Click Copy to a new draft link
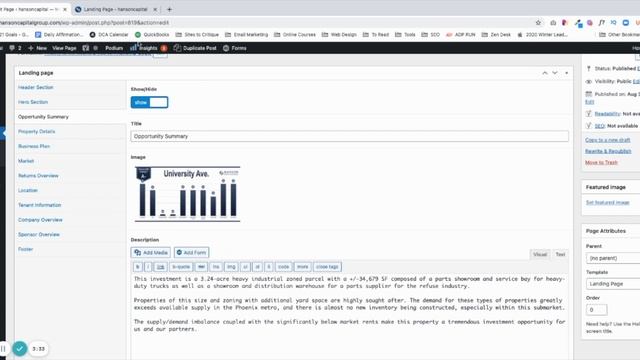Screen dimensions: 640x360 [x=607, y=140]
